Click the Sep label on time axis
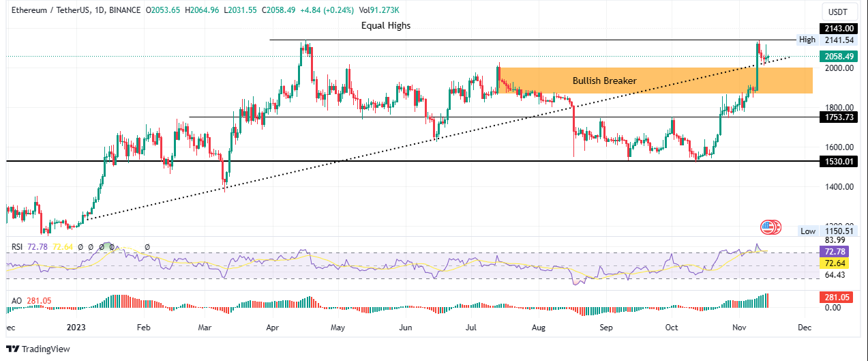The height and width of the screenshot is (361, 868). pyautogui.click(x=605, y=328)
